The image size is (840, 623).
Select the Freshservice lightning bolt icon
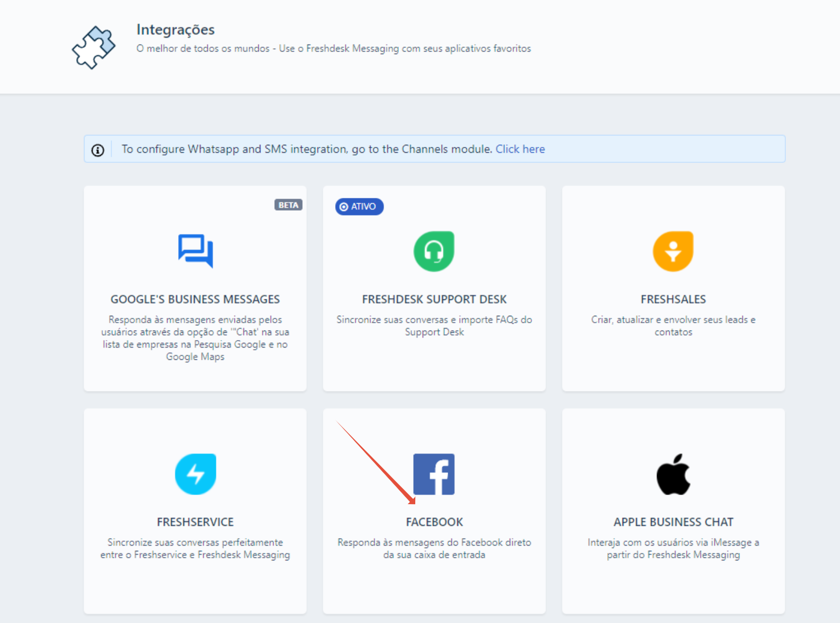[196, 474]
